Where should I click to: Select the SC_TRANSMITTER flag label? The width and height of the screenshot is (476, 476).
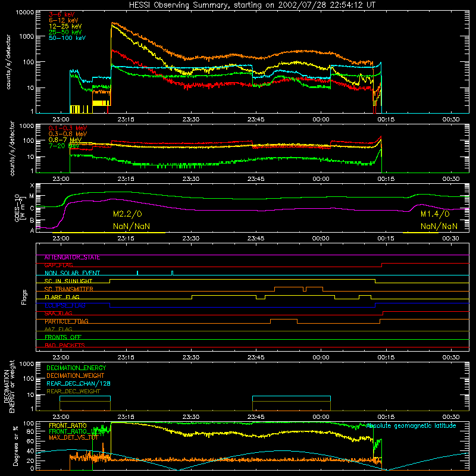point(68,289)
